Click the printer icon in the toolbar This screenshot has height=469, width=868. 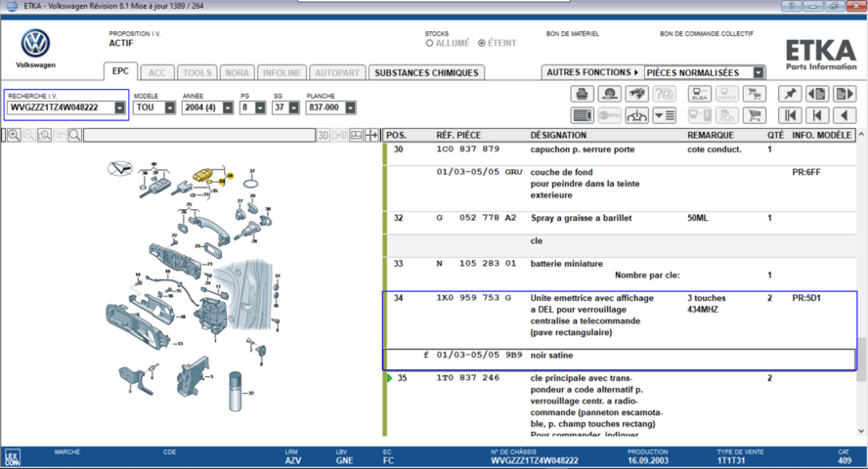click(x=582, y=94)
